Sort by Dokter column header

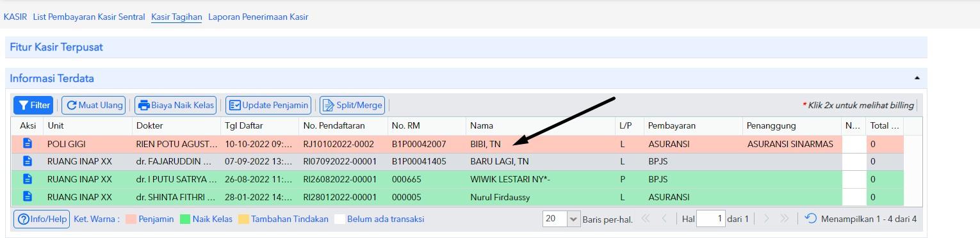[177, 125]
